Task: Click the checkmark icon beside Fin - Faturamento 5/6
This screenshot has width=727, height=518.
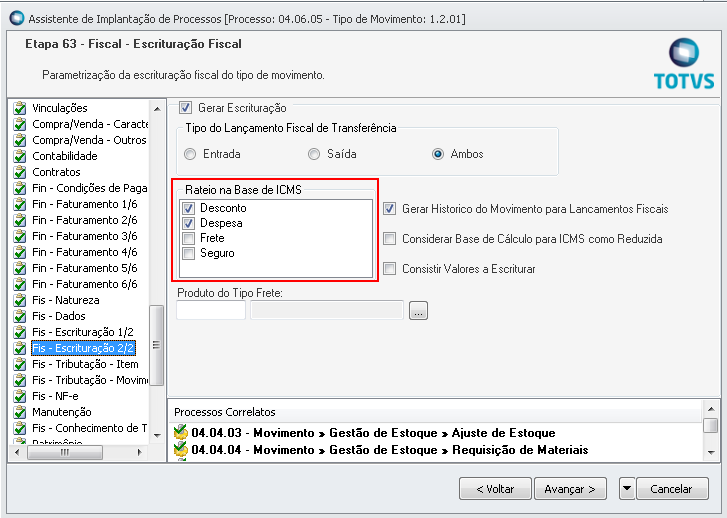Action: (20, 268)
